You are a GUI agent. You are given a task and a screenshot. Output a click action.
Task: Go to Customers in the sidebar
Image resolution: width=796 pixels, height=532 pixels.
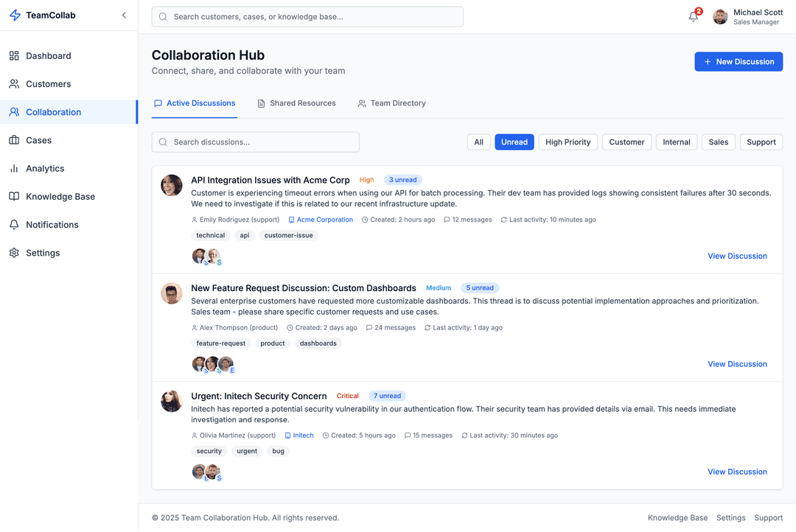click(49, 84)
